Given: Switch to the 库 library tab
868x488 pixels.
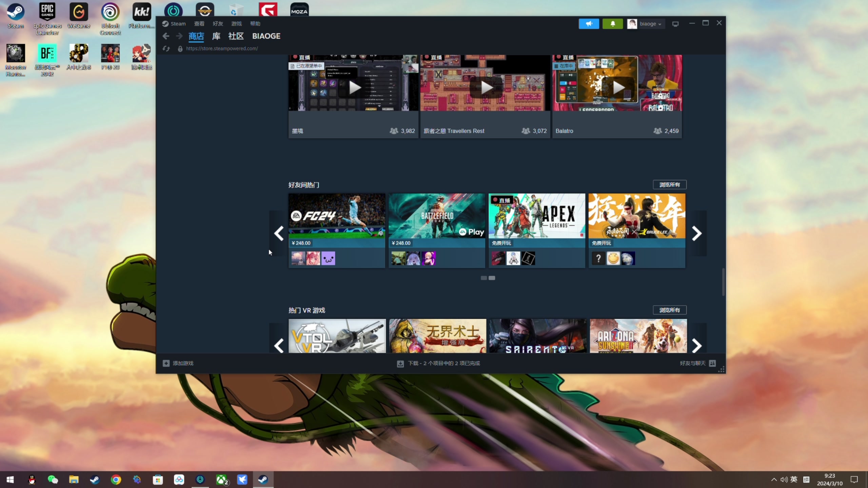Looking at the screenshot, I should tap(216, 36).
